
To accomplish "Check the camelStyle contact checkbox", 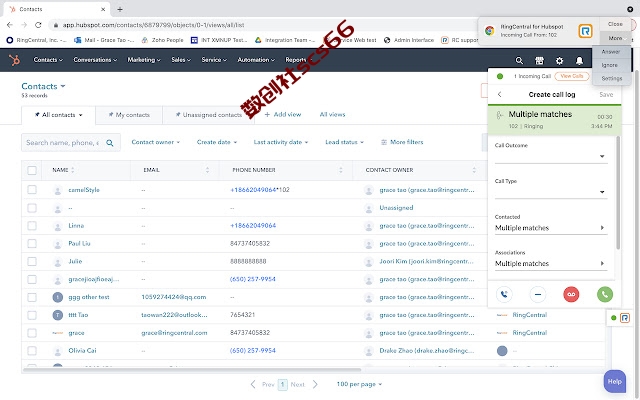I will tap(32, 190).
